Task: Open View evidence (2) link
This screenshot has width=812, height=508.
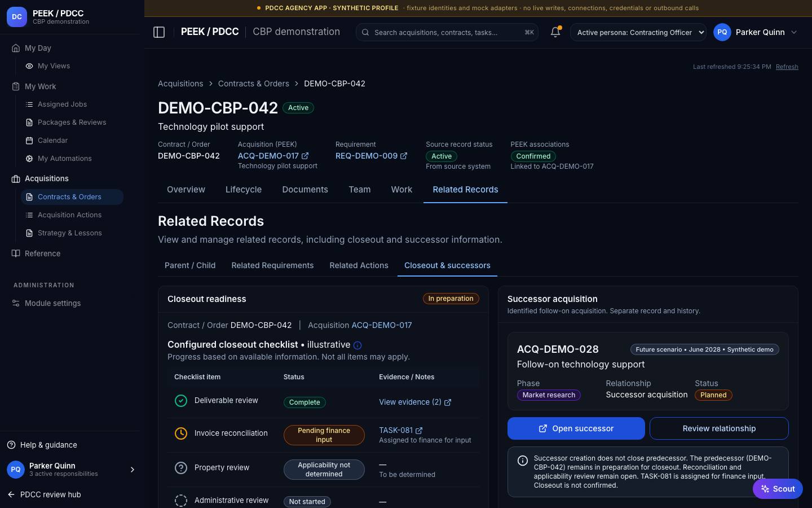Action: pos(415,402)
